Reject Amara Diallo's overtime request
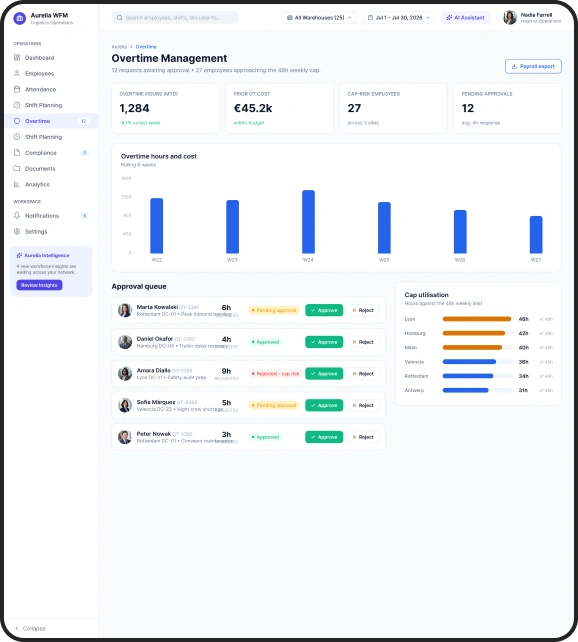This screenshot has height=642, width=578. tap(363, 374)
